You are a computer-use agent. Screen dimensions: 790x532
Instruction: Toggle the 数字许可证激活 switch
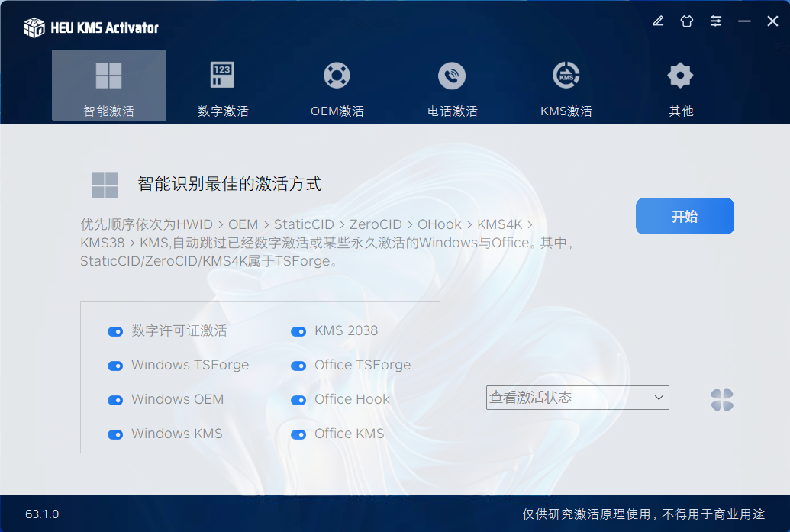pyautogui.click(x=115, y=331)
